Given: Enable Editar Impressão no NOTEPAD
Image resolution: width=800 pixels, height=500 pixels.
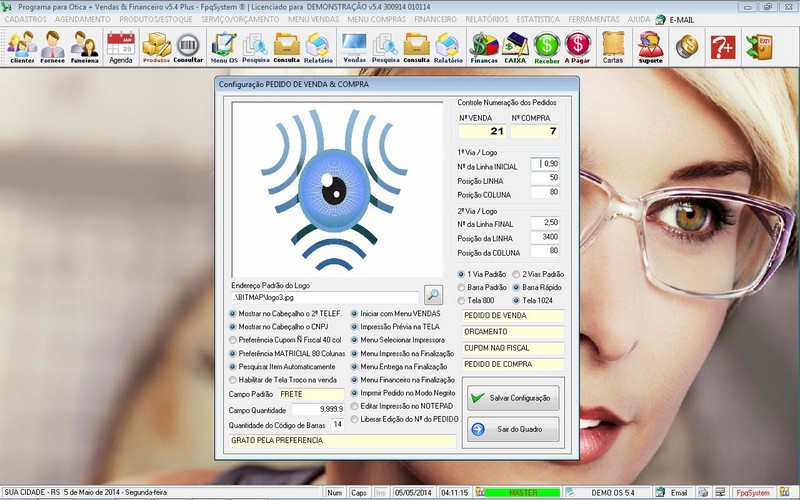Looking at the screenshot, I should coord(355,404).
